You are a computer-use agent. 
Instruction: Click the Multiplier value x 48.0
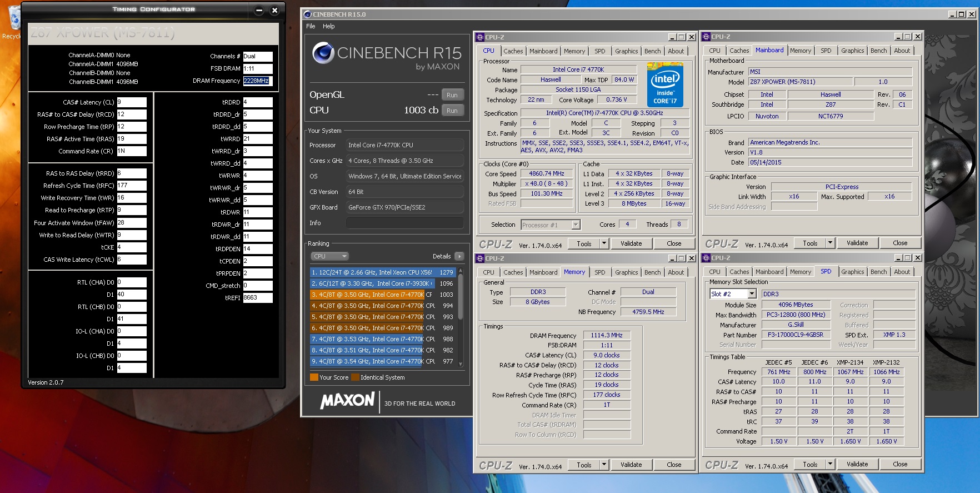tap(547, 184)
